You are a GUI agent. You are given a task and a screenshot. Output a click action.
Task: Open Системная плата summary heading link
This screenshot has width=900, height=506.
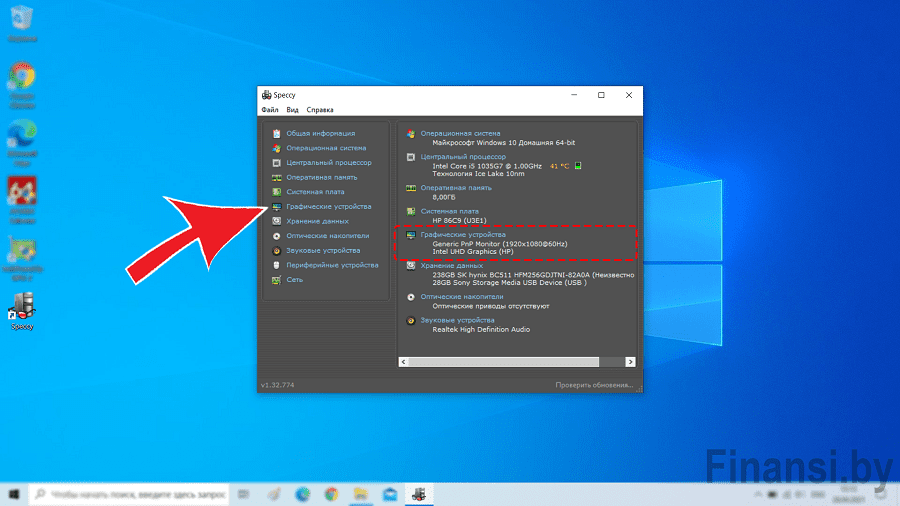(x=449, y=211)
